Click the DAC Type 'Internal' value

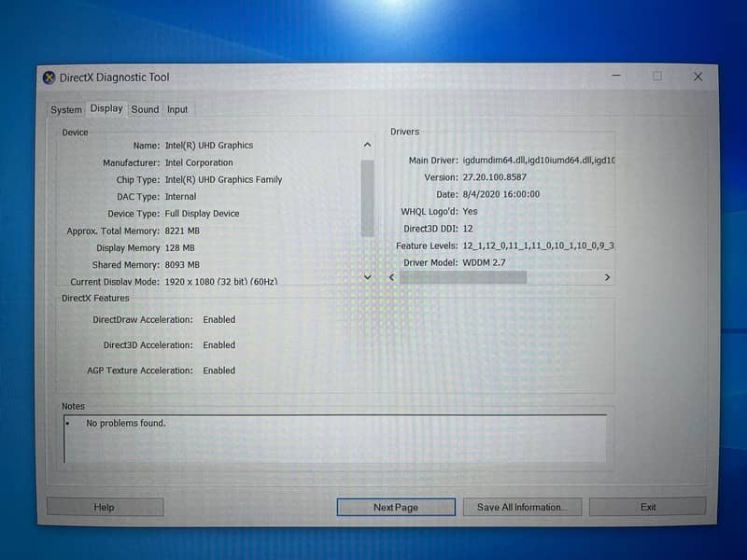coord(180,197)
